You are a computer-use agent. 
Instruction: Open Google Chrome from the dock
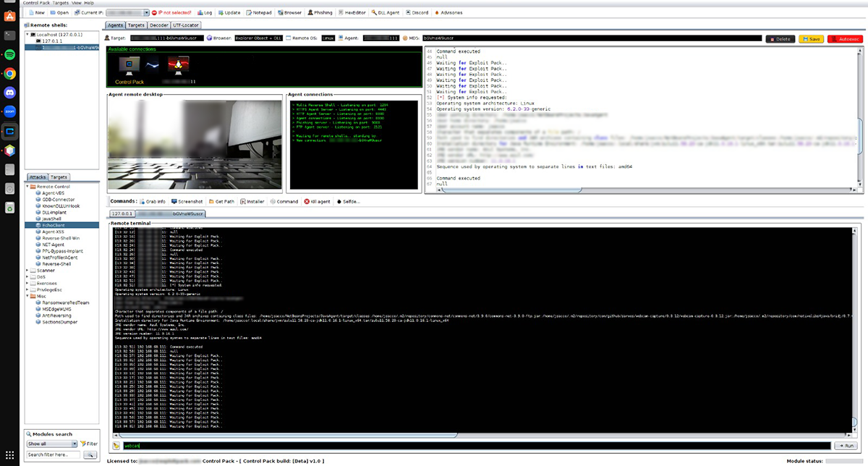(x=10, y=73)
